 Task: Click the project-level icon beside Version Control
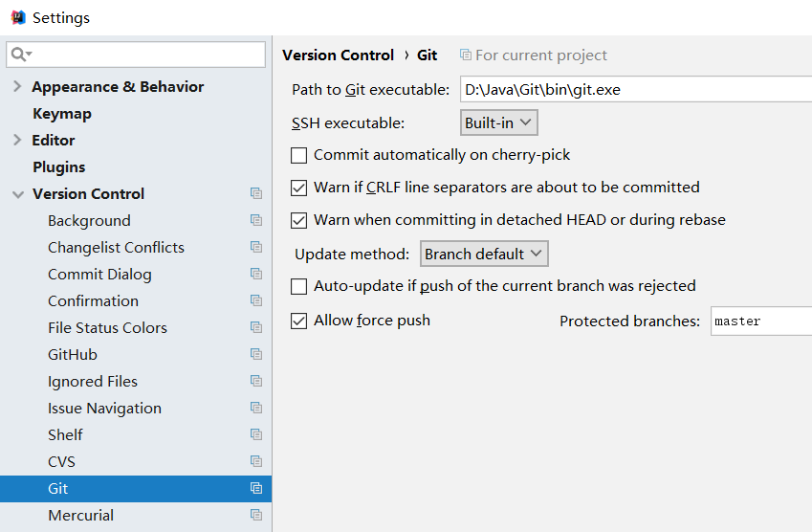click(x=255, y=193)
